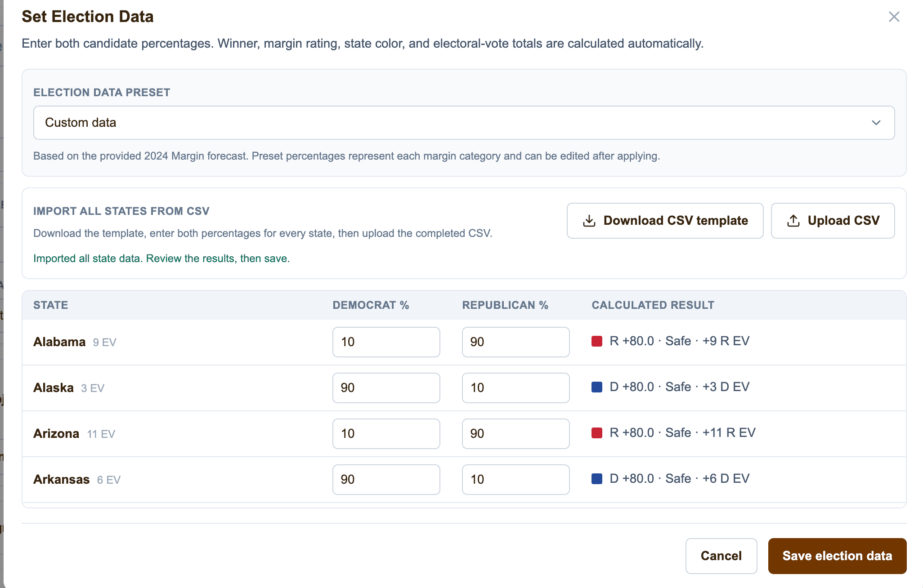
Task: Edit Arkansas Republican percentage field
Action: [515, 480]
